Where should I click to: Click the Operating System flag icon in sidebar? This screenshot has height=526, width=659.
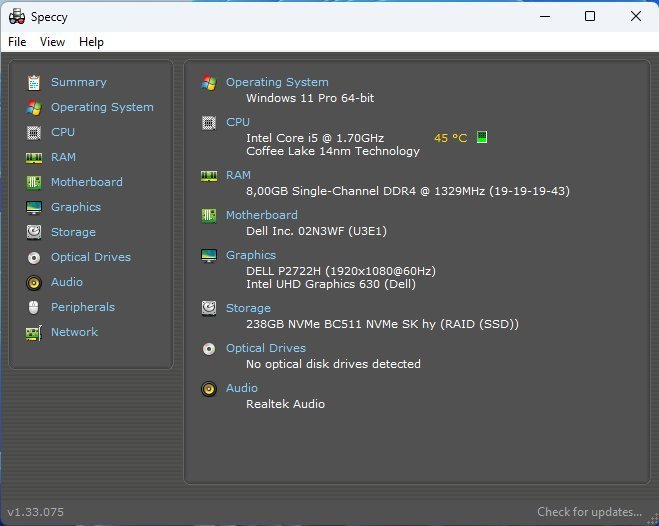[x=34, y=108]
